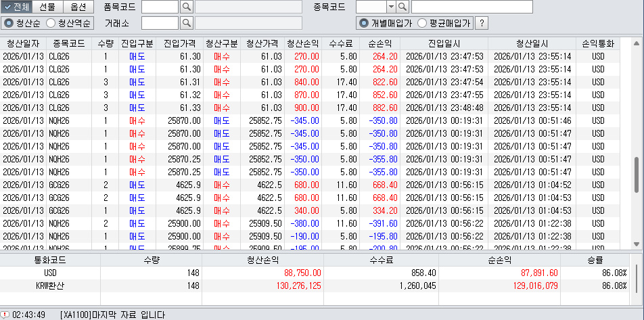Switch to the 선물 tab
Viewport: 644px width, 320px height.
pos(47,7)
